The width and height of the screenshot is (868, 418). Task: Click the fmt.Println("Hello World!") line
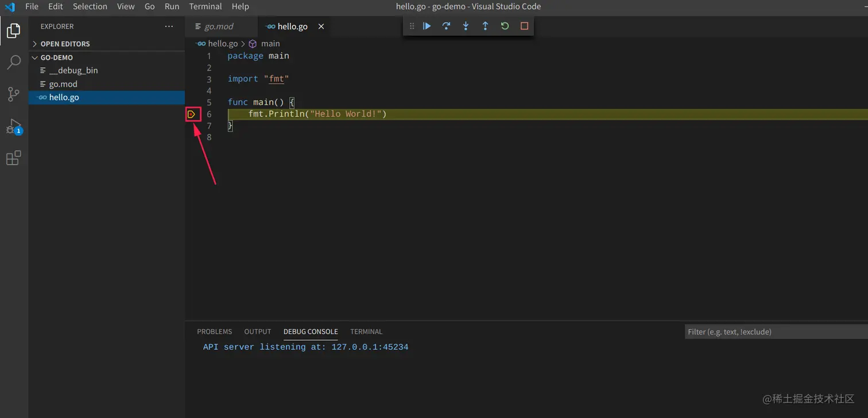click(317, 114)
